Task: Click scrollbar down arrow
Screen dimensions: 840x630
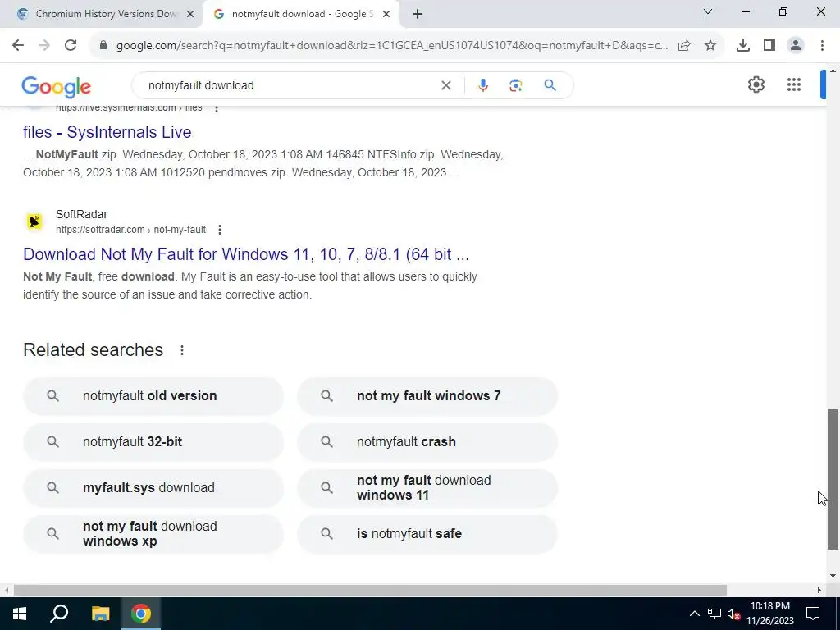Action: point(833,576)
